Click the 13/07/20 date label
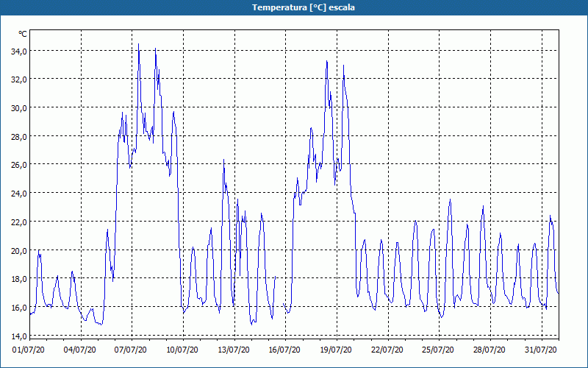588x368 pixels. pyautogui.click(x=233, y=350)
